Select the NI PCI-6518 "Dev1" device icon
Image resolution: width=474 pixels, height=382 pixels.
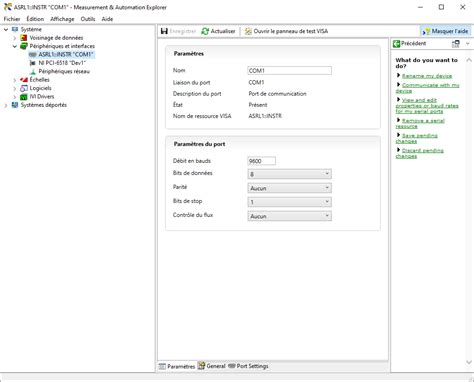pyautogui.click(x=33, y=63)
